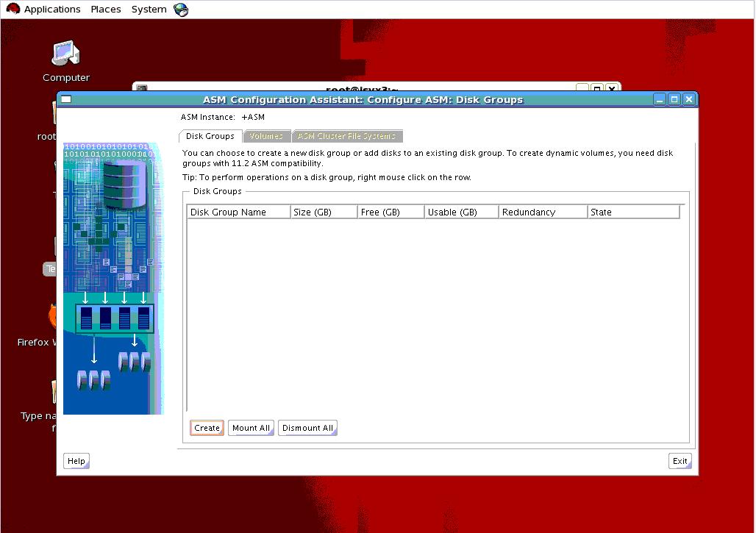The width and height of the screenshot is (756, 533).
Task: Minimize the ASM Configuration Assistant window
Action: click(x=659, y=99)
